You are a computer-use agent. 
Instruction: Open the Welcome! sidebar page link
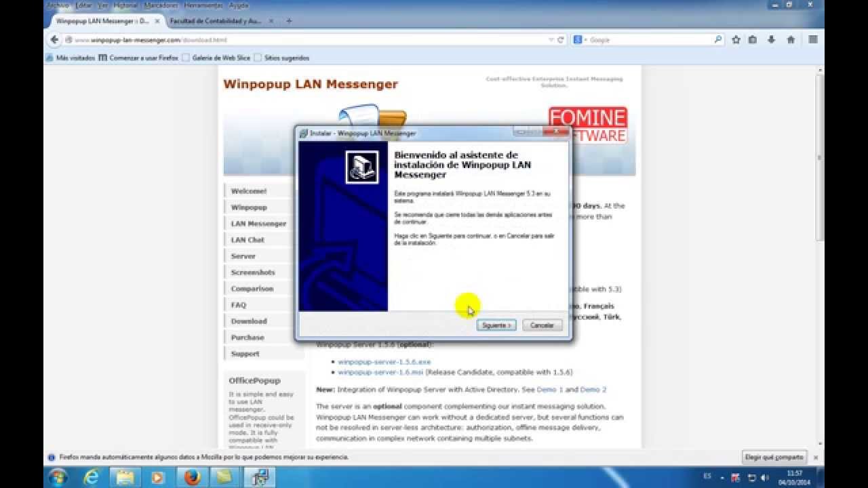[249, 191]
